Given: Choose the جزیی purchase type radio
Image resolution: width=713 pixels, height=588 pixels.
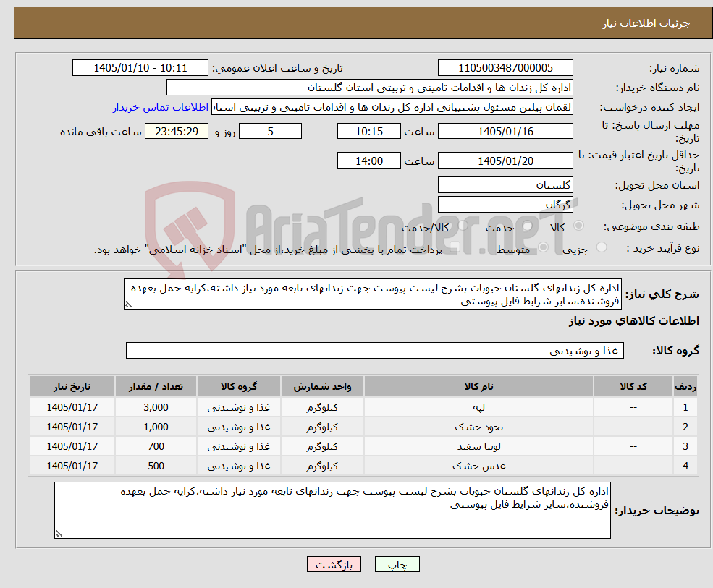Looking at the screenshot, I should 601,247.
